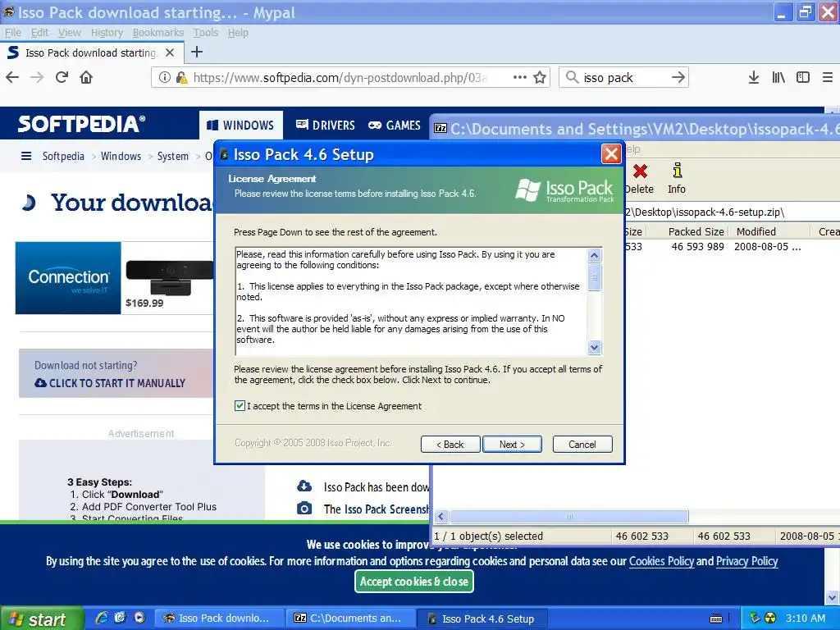Open the Bookmarks menu
This screenshot has height=630, width=840.
click(158, 33)
